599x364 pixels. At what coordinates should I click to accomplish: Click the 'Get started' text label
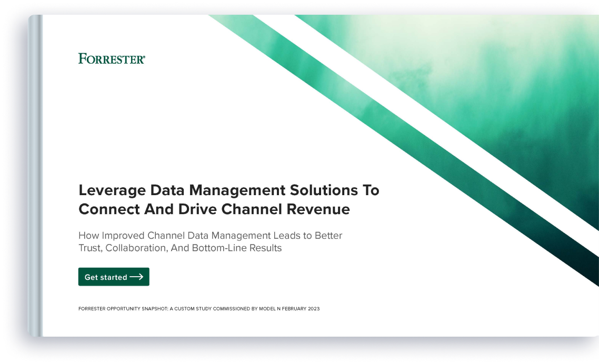click(106, 277)
